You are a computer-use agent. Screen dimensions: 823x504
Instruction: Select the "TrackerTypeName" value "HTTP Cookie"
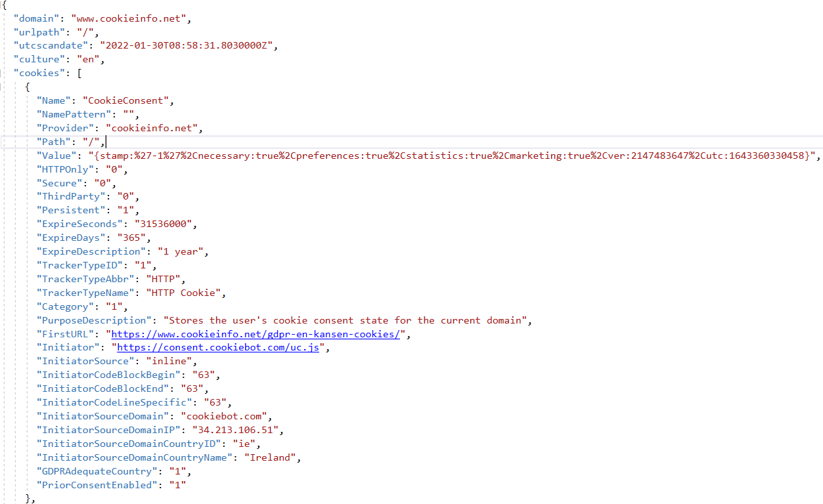(190, 292)
